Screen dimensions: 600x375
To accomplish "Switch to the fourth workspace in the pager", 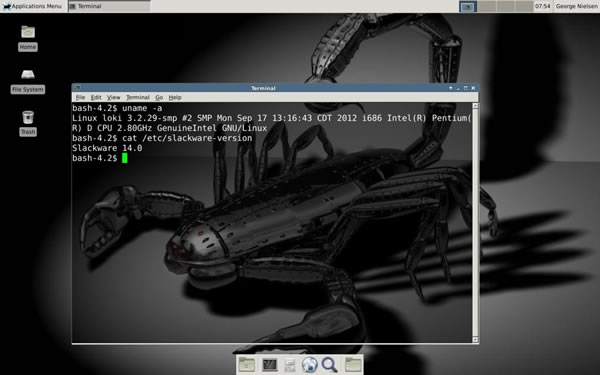I will point(524,6).
